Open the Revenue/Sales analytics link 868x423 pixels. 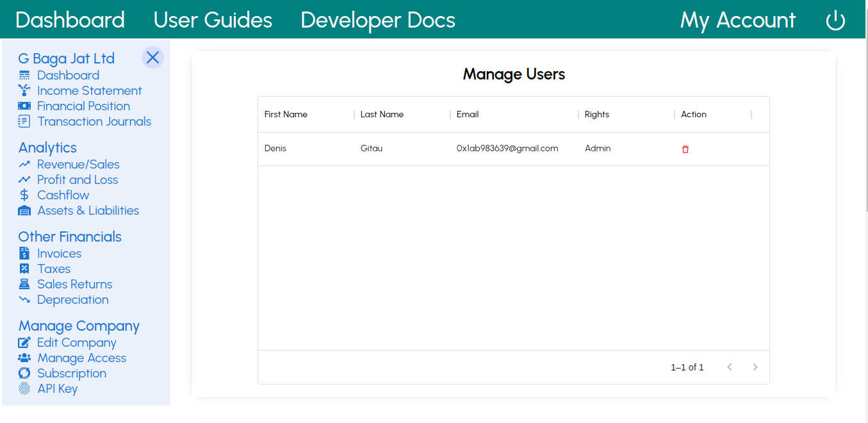[x=78, y=165]
